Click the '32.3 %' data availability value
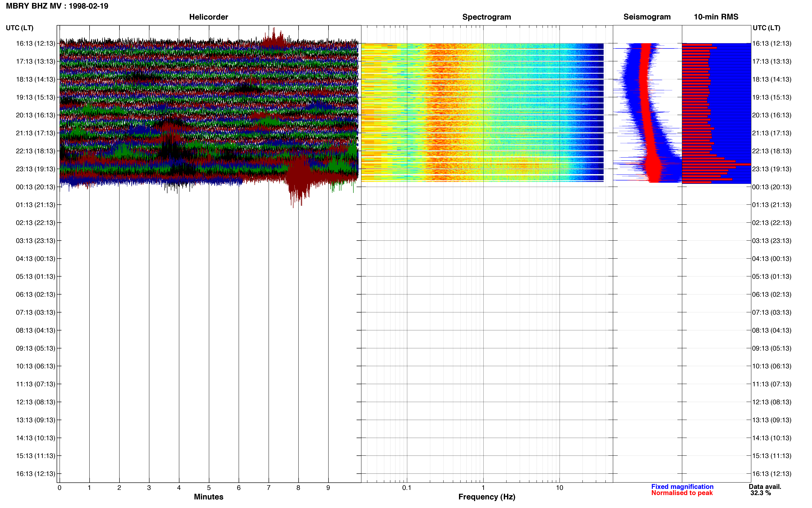812x508 pixels. [761, 493]
